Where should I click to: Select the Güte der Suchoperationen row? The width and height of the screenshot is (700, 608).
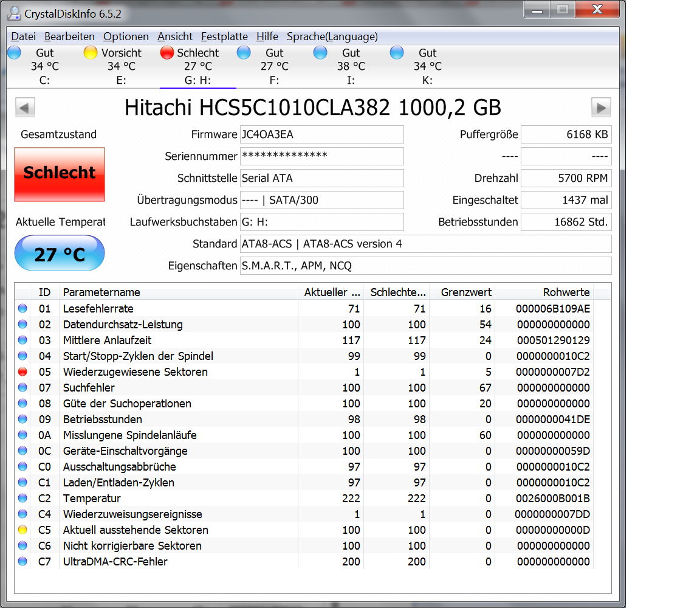(304, 403)
